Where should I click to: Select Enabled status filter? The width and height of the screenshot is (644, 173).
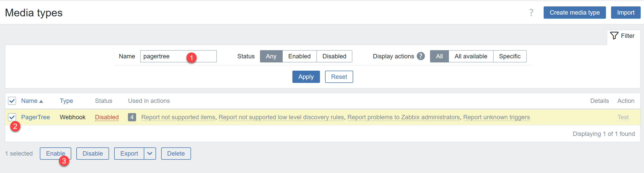coord(299,56)
